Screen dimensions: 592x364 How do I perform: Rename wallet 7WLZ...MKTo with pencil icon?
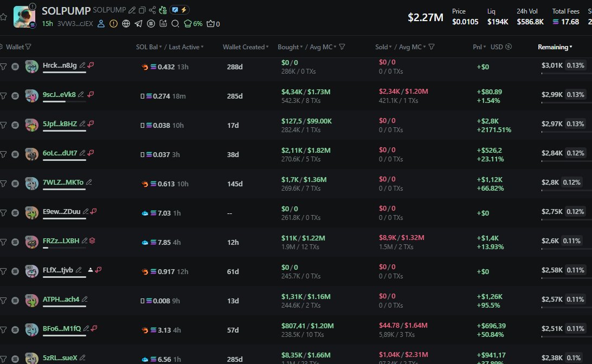[89, 183]
